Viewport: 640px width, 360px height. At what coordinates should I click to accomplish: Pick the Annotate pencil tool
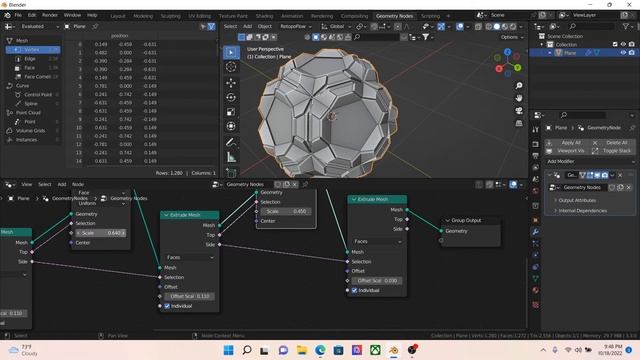coord(231,142)
